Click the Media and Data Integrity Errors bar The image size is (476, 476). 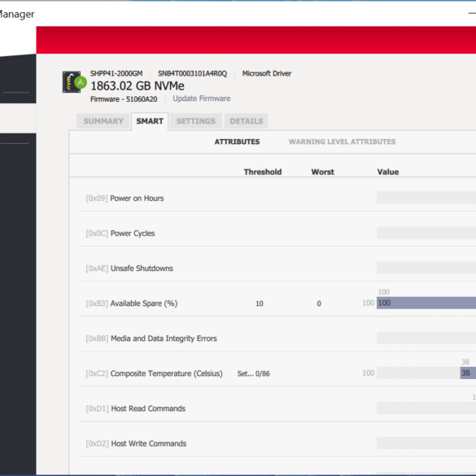[x=426, y=338]
